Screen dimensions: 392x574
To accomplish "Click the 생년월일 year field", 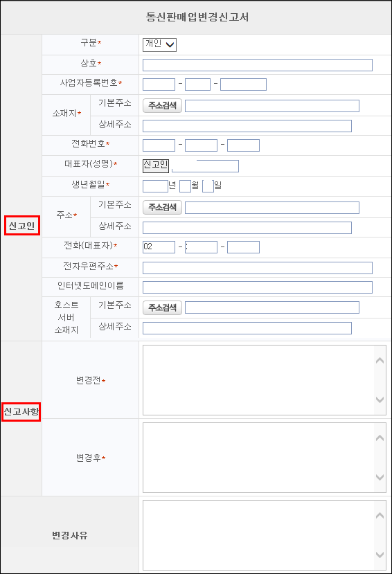I will 155,186.
